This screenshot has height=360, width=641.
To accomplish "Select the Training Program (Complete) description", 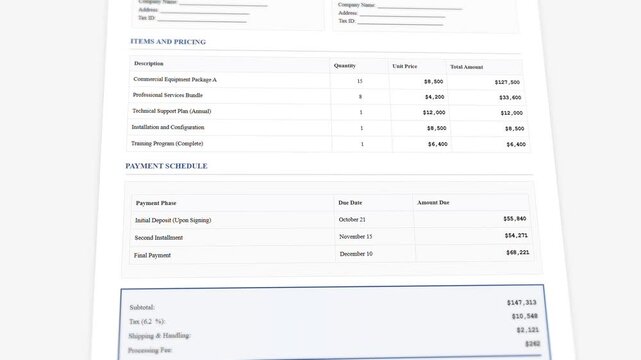I will coord(167,143).
